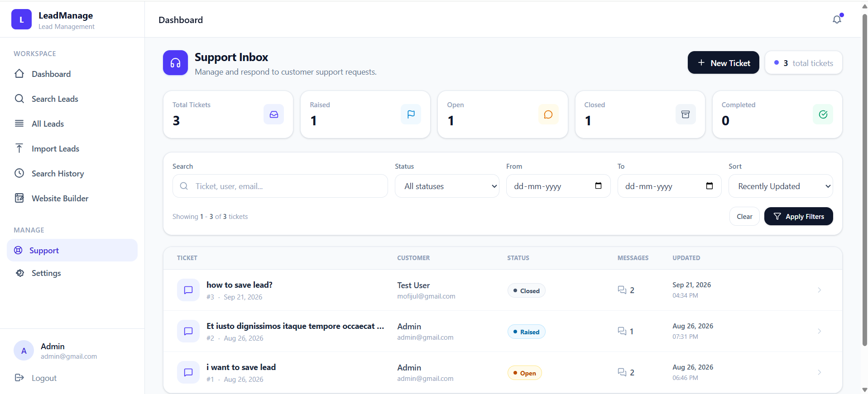
Task: Open row chevron for ticket #3
Action: click(x=819, y=290)
